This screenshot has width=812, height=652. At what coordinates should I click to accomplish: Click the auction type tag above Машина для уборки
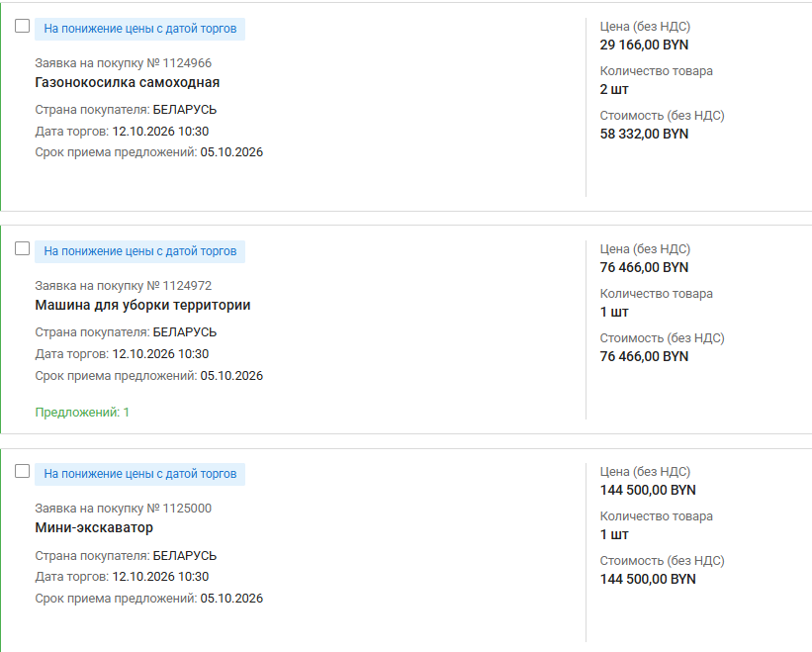pyautogui.click(x=139, y=251)
